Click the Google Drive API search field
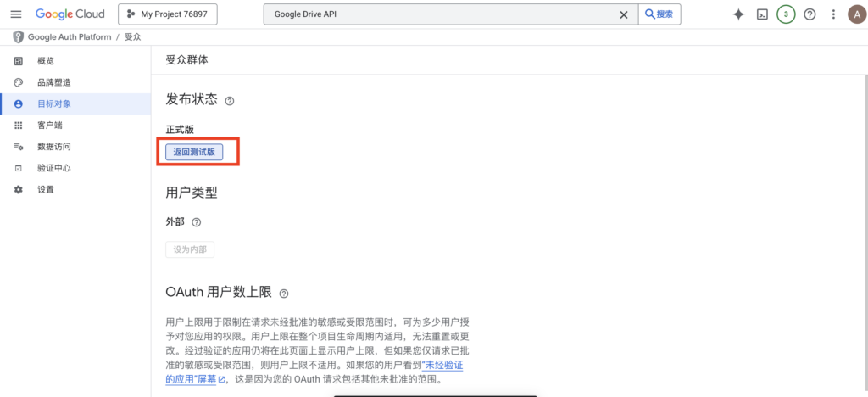Viewport: 868px width, 397px height. (441, 14)
